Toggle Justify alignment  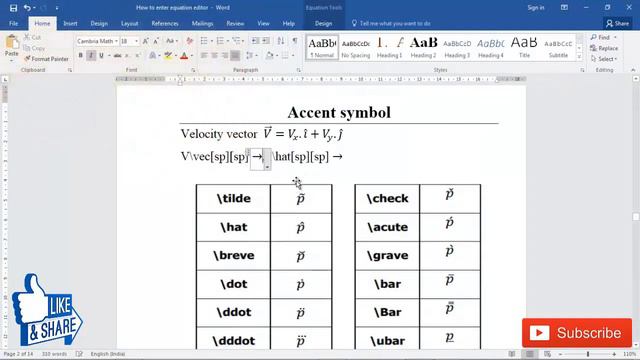(235, 56)
